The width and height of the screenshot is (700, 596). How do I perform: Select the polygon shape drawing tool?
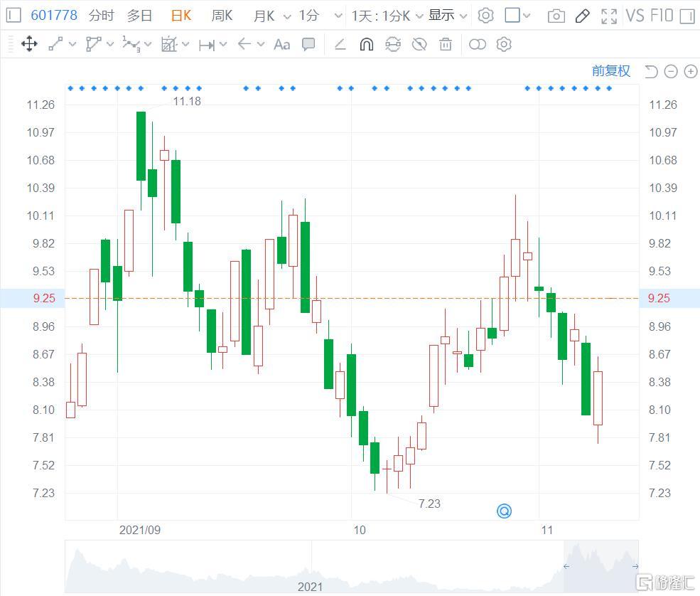tap(93, 44)
